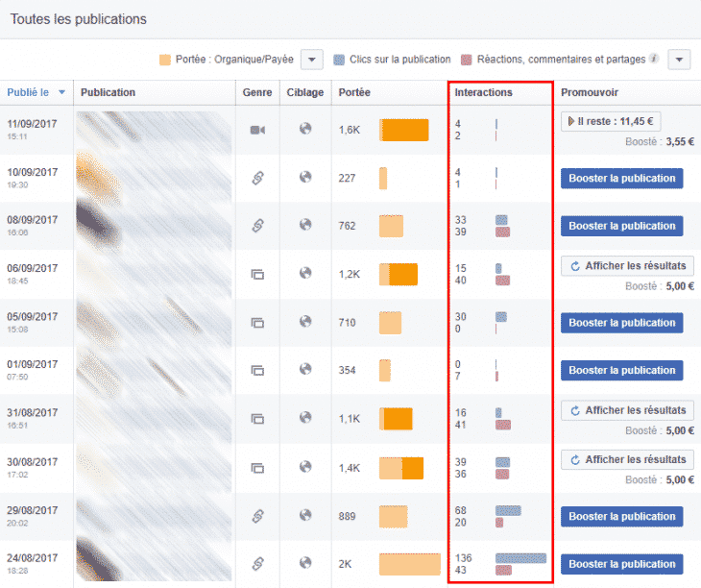Viewport: 701px width, 588px height.
Task: Click the video icon for the 11/09/2017 post
Action: [x=256, y=130]
